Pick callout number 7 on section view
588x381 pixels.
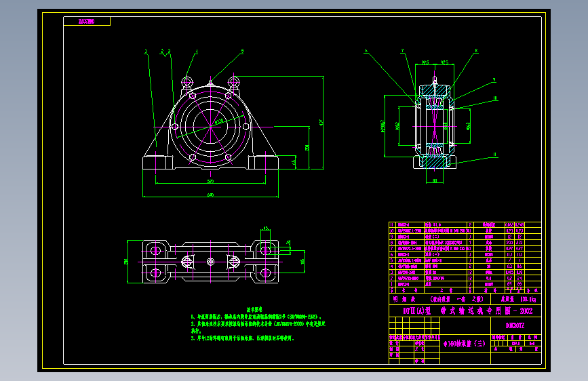click(402, 51)
